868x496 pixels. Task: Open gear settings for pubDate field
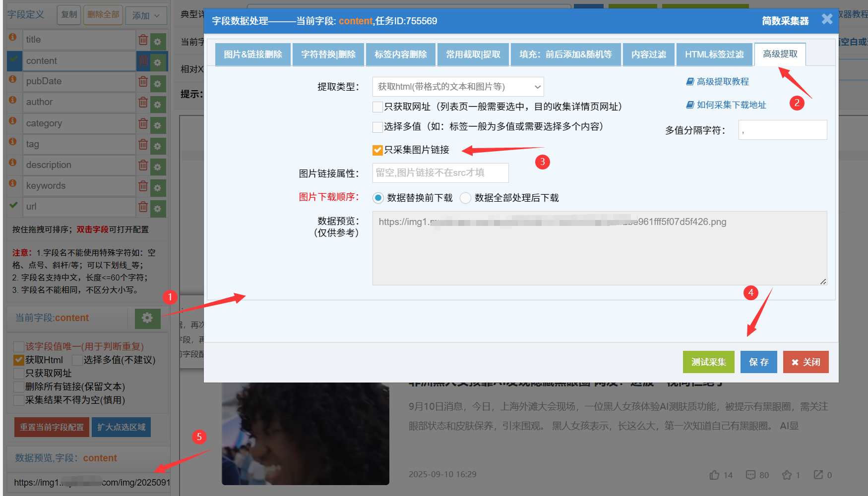point(158,83)
